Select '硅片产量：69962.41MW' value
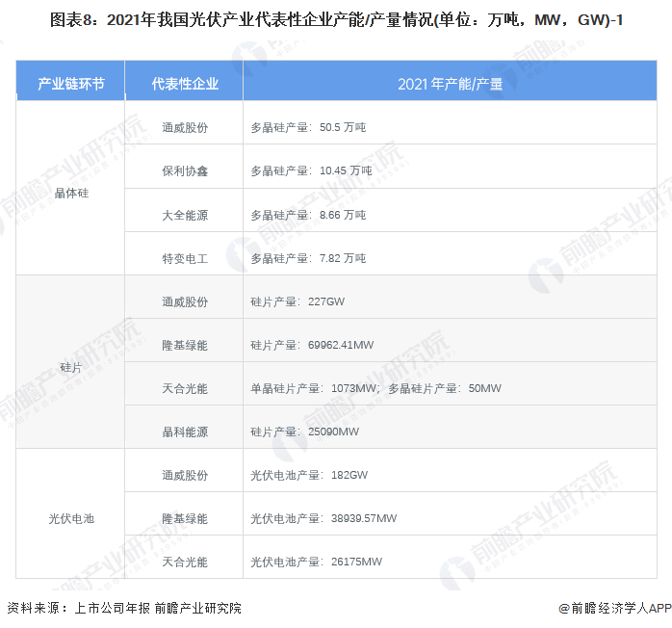This screenshot has width=672, height=628. pyautogui.click(x=312, y=345)
